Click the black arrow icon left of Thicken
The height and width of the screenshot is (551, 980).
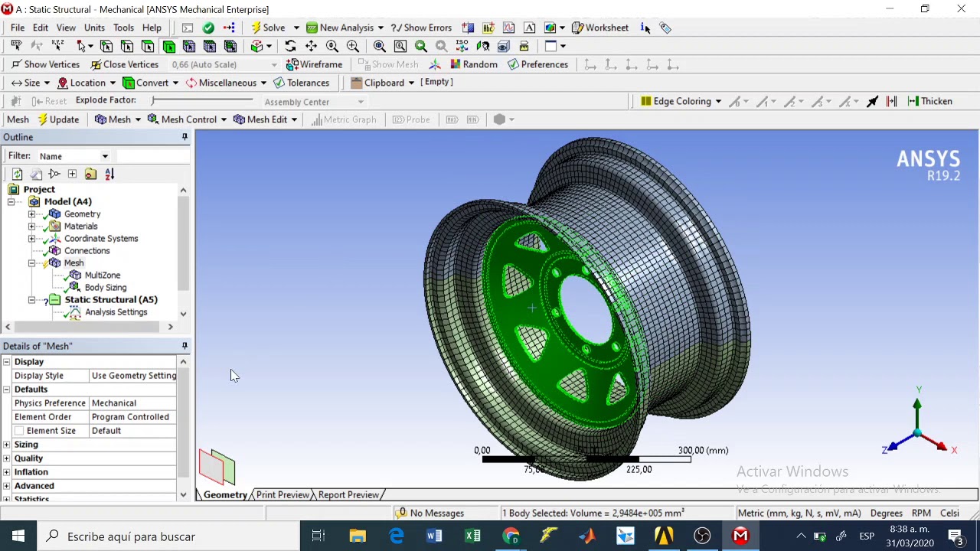pyautogui.click(x=872, y=101)
